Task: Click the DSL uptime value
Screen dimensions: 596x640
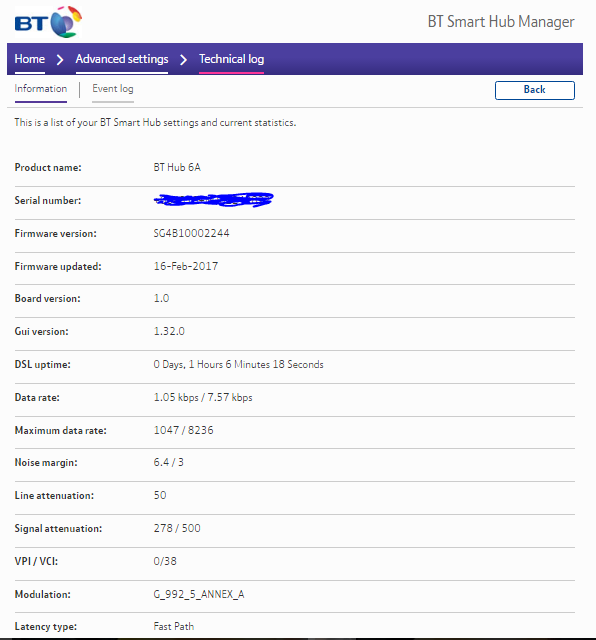Action: tap(238, 364)
